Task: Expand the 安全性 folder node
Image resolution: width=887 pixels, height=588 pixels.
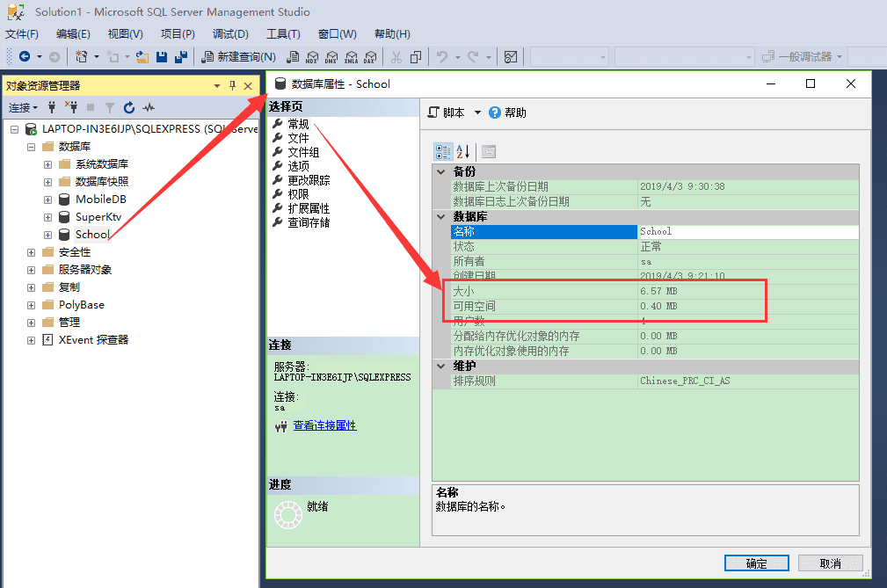Action: (x=31, y=252)
